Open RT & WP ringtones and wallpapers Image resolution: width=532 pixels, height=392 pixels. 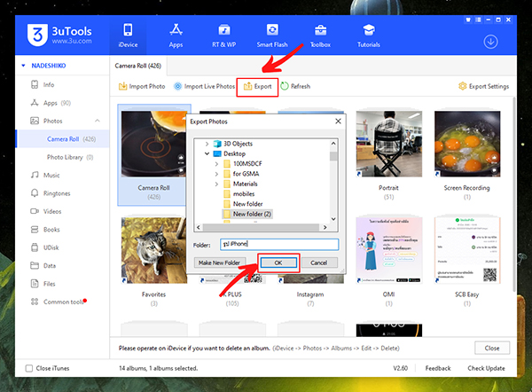[224, 35]
